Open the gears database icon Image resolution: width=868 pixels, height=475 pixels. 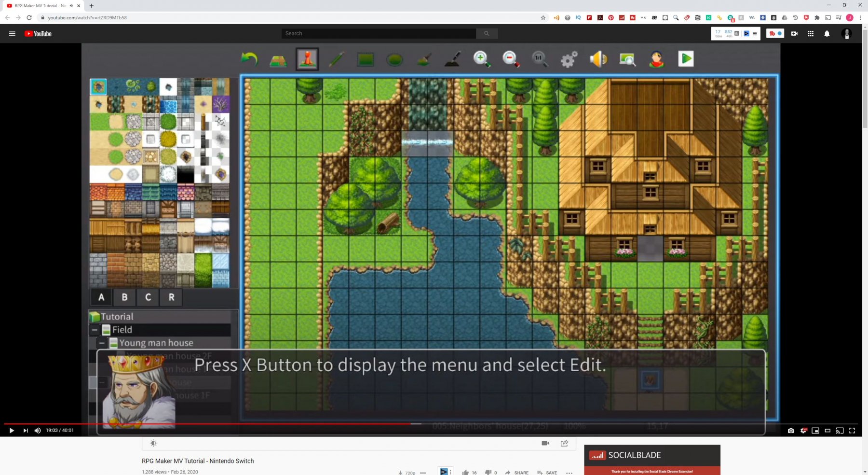(x=569, y=59)
